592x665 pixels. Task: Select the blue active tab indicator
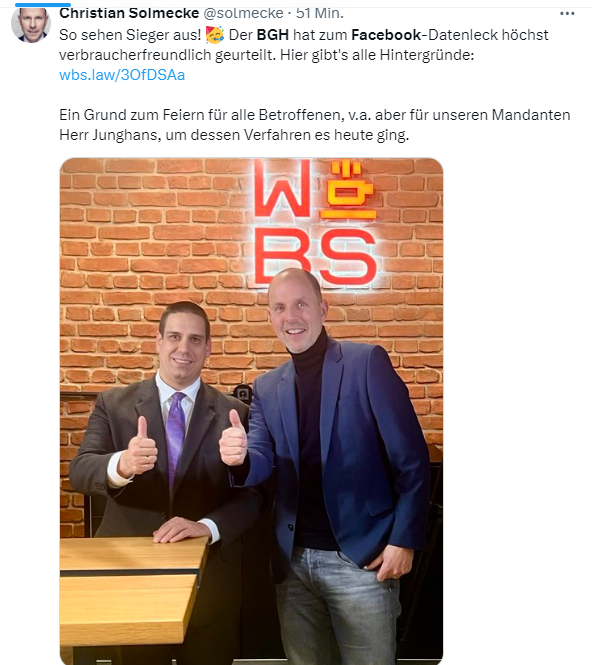click(x=42, y=5)
